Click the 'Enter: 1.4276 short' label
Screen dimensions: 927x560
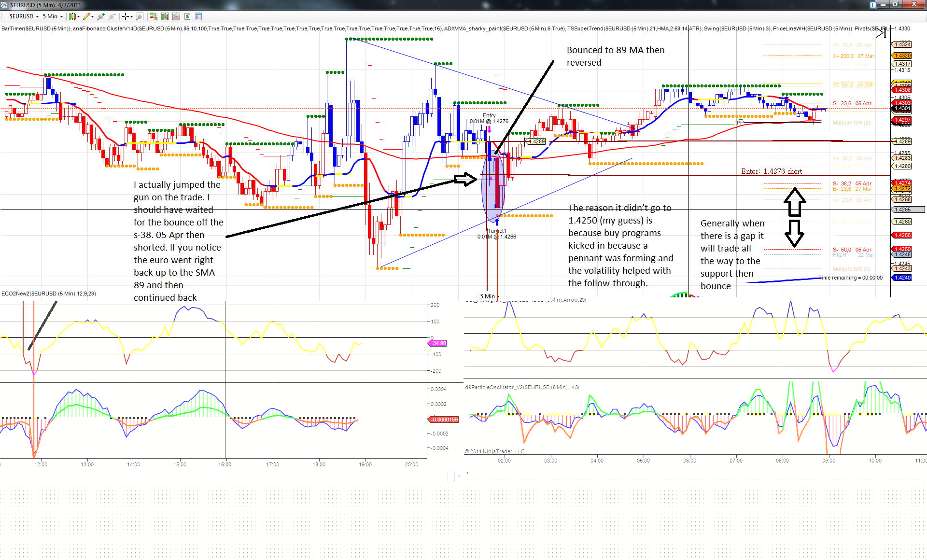[x=772, y=171]
